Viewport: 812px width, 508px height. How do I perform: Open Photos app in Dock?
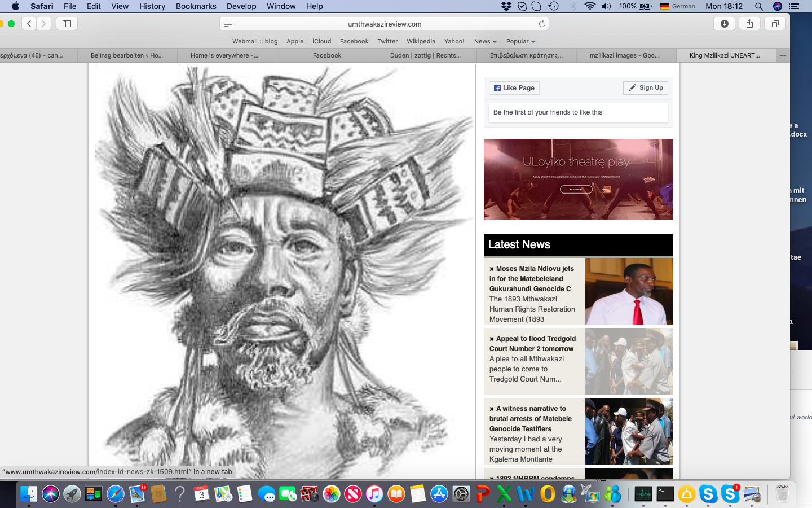coord(332,494)
